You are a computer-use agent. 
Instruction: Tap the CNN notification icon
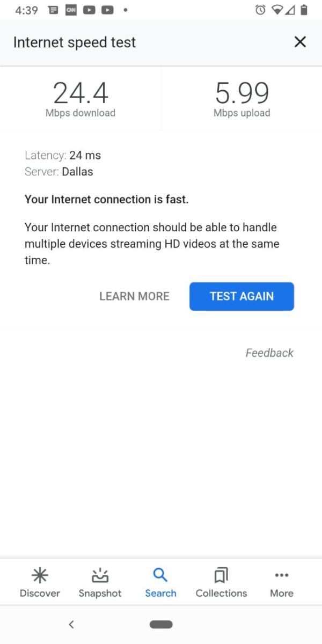[x=71, y=10]
